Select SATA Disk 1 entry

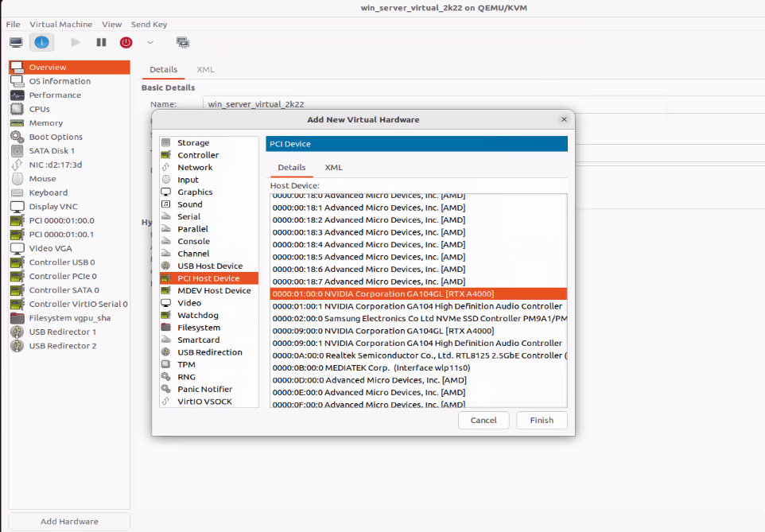[69, 151]
